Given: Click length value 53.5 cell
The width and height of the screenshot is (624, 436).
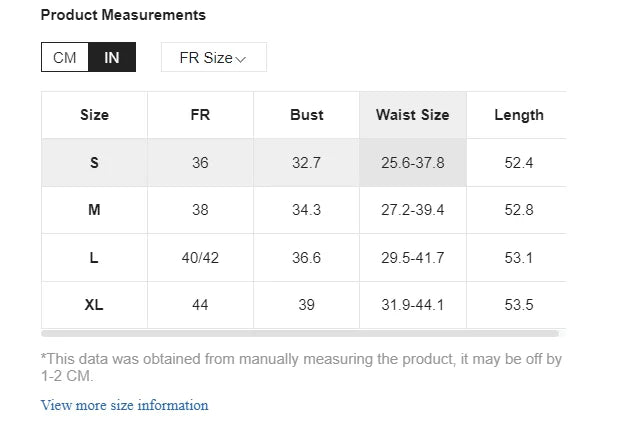Looking at the screenshot, I should pyautogui.click(x=518, y=305).
